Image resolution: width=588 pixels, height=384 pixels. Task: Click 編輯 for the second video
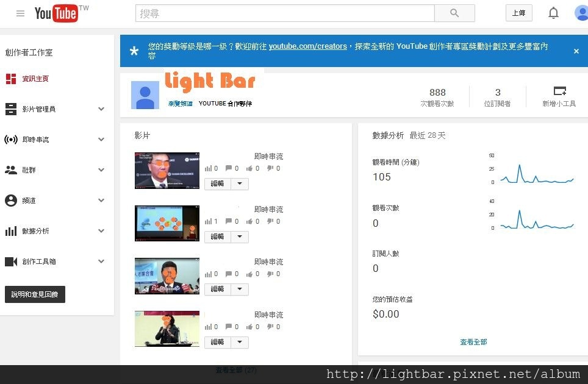coord(218,236)
